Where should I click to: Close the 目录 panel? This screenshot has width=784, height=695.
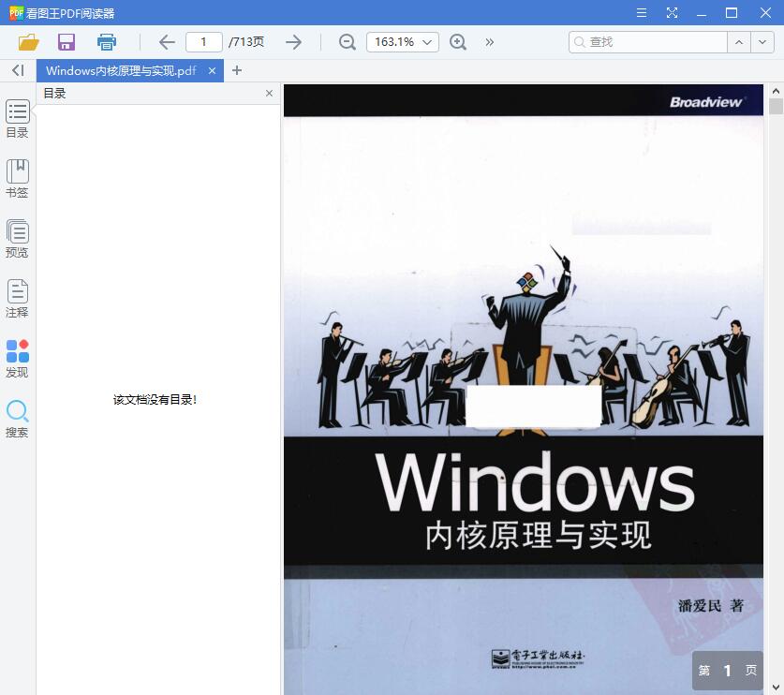(269, 93)
